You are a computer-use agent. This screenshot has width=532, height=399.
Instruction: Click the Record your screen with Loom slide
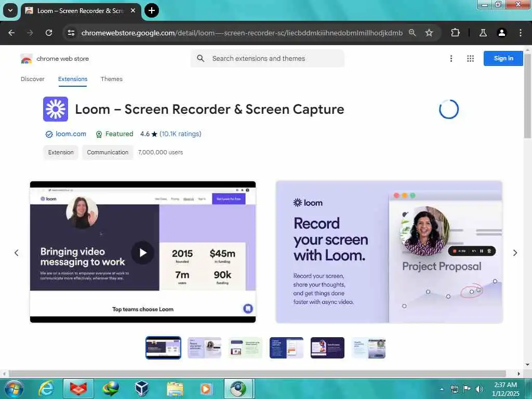point(389,252)
